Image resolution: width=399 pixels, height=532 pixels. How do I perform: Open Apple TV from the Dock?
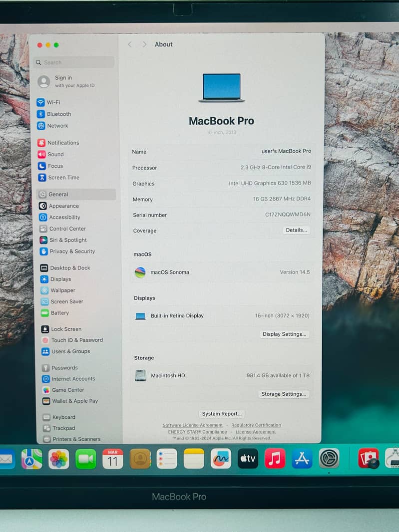(x=248, y=459)
